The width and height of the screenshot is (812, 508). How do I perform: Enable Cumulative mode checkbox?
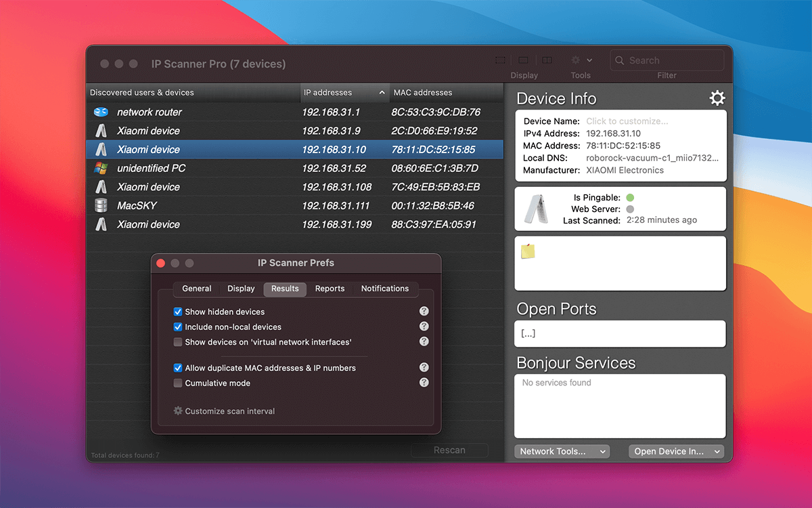[178, 383]
